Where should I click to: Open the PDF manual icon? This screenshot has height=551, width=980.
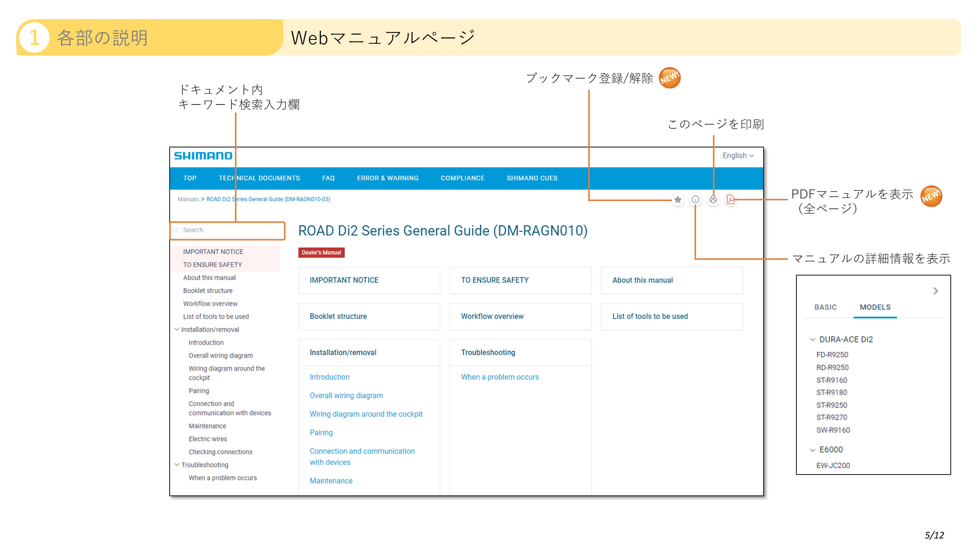point(730,199)
